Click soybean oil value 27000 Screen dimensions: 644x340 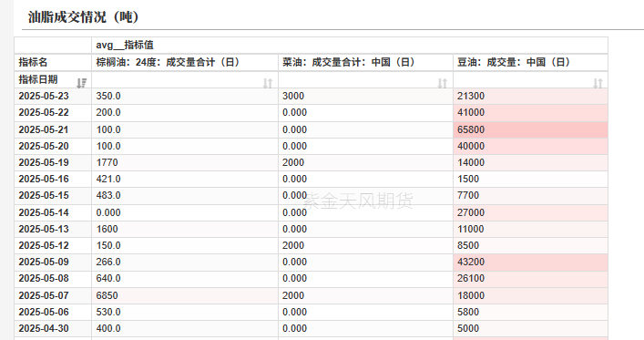tap(471, 213)
